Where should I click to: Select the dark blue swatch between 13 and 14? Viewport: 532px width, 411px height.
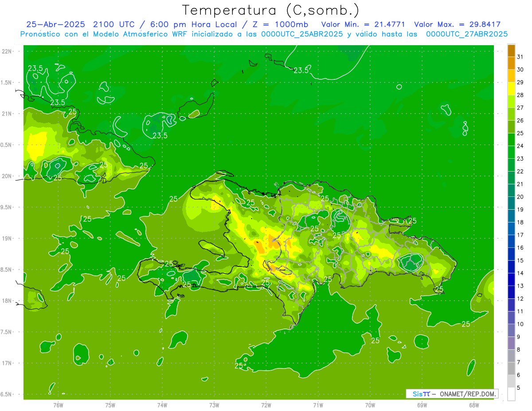pyautogui.click(x=511, y=279)
